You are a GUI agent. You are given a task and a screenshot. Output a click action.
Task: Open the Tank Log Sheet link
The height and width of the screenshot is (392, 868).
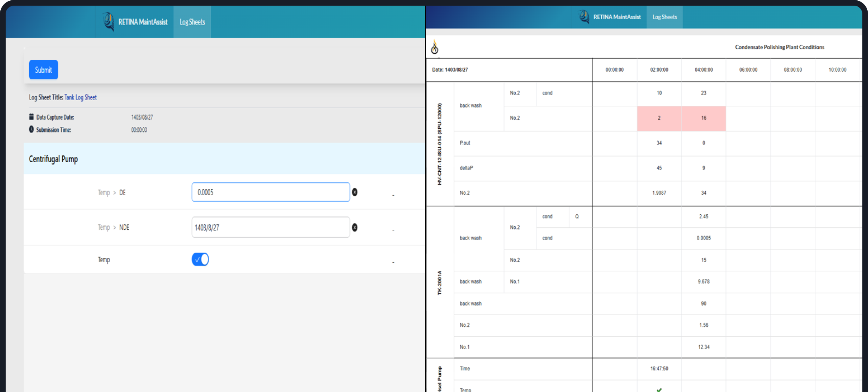click(80, 97)
